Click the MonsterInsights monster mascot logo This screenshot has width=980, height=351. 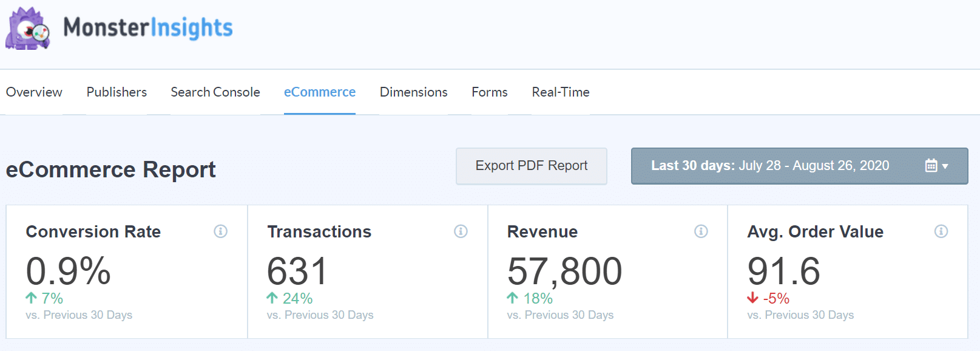(x=27, y=29)
